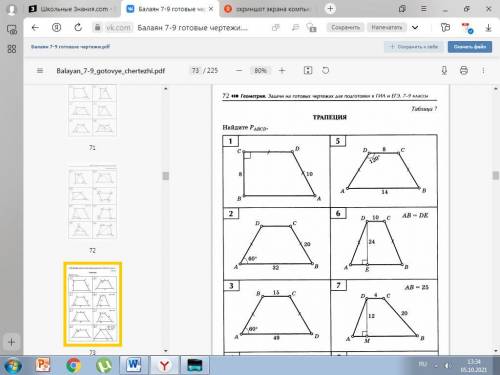Click the taskbar clock showing 13:34
The image size is (500, 375).
pyautogui.click(x=473, y=365)
